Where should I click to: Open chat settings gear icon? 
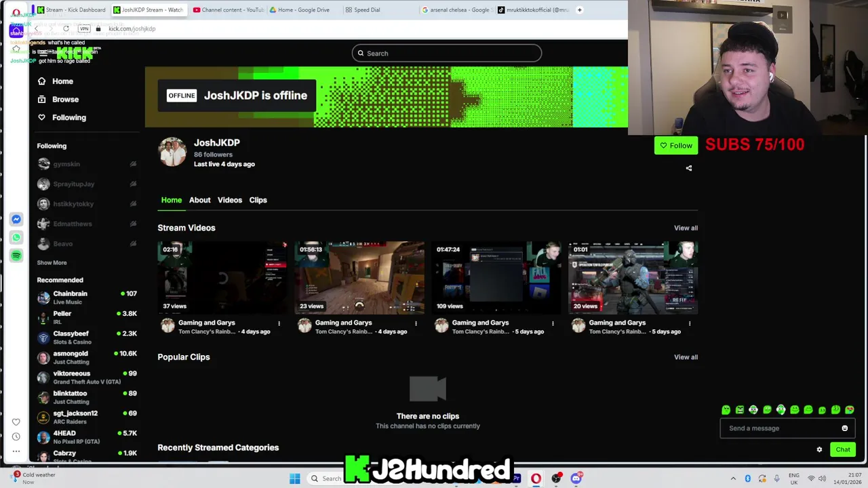click(819, 449)
